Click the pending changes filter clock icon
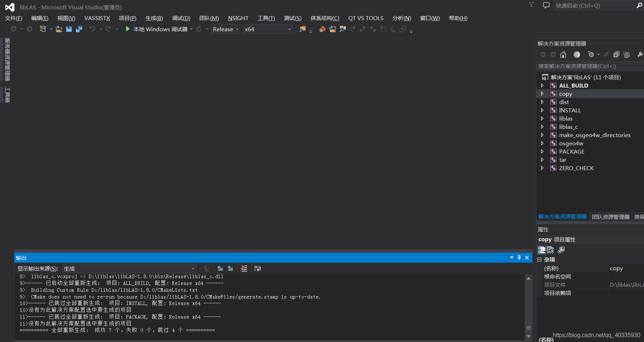Viewport: 644px width, 342px height. pos(591,55)
